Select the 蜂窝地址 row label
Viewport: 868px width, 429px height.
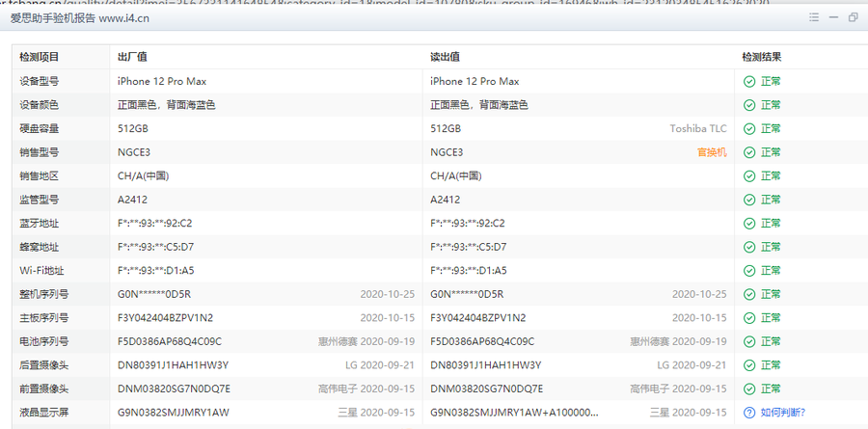(40, 247)
